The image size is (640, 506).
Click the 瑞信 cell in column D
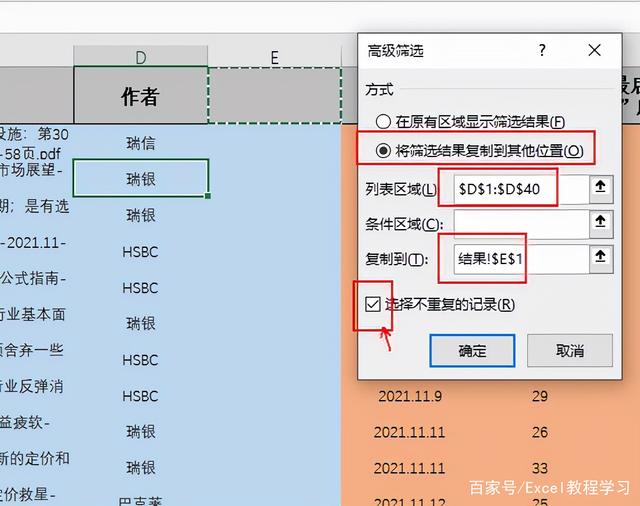pos(140,143)
